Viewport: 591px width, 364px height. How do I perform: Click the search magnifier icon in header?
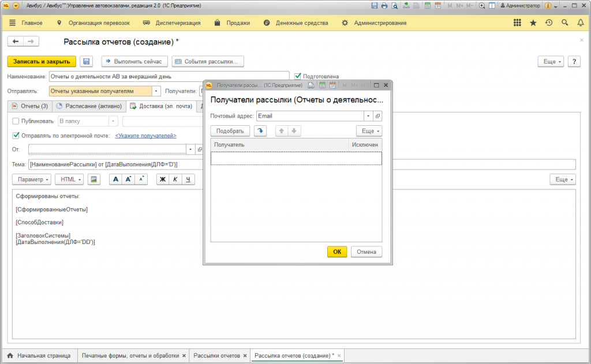click(x=564, y=23)
